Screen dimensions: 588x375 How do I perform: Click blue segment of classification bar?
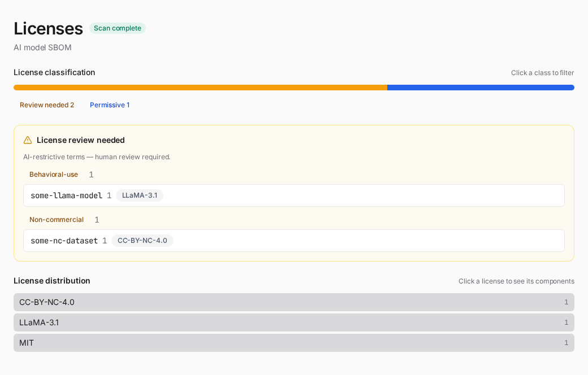pos(481,88)
